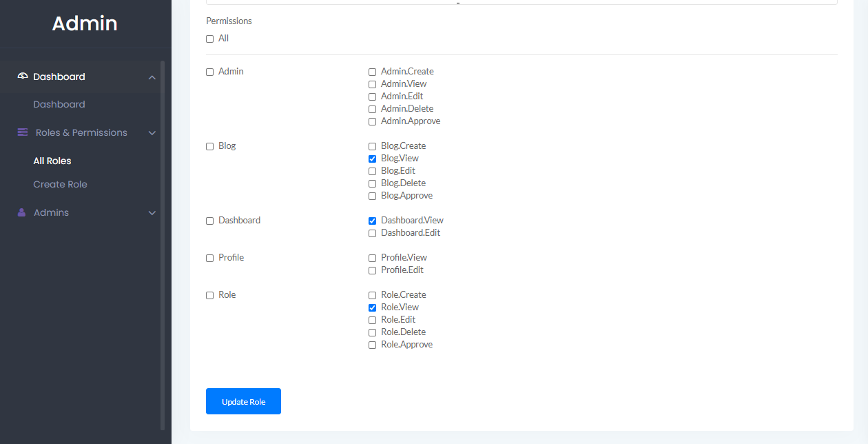Screen dimensions: 868x444
Task: Enable Blog.Delete permission
Action: coord(373,184)
